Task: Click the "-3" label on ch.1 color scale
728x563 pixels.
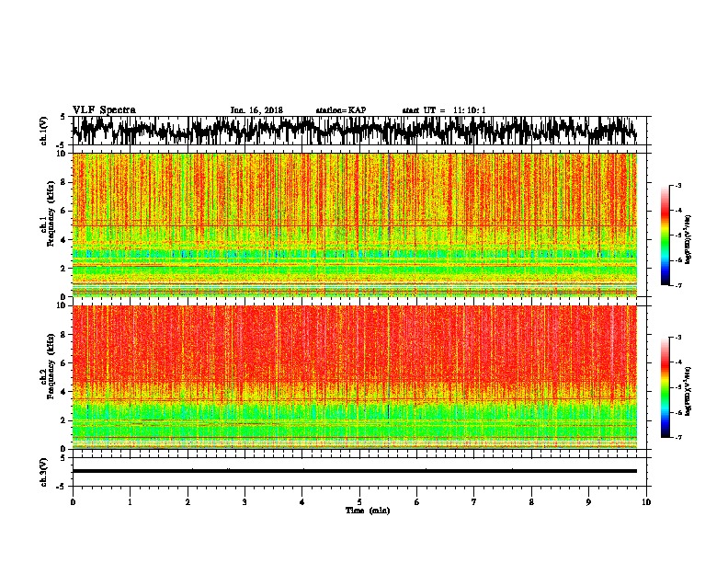Action: (677, 185)
